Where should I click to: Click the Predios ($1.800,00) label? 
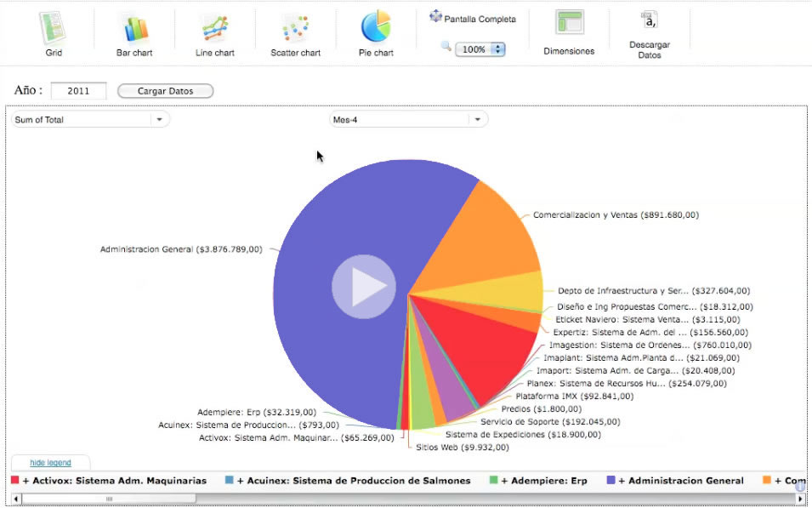[541, 409]
